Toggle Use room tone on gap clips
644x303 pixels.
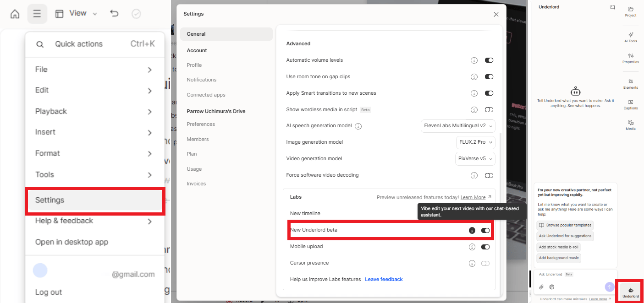(489, 77)
